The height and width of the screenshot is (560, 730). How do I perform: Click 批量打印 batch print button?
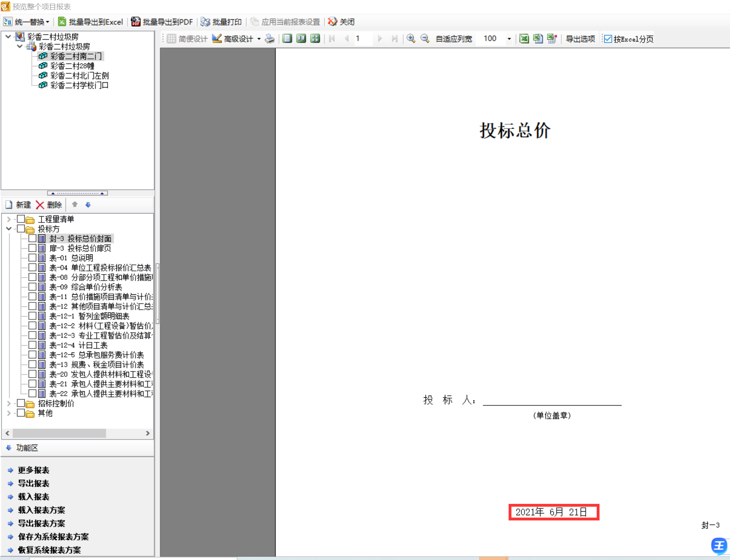[x=221, y=22]
